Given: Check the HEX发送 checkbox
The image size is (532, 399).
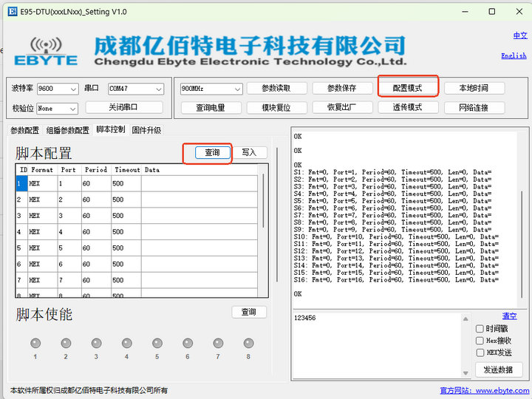Looking at the screenshot, I should 480,352.
